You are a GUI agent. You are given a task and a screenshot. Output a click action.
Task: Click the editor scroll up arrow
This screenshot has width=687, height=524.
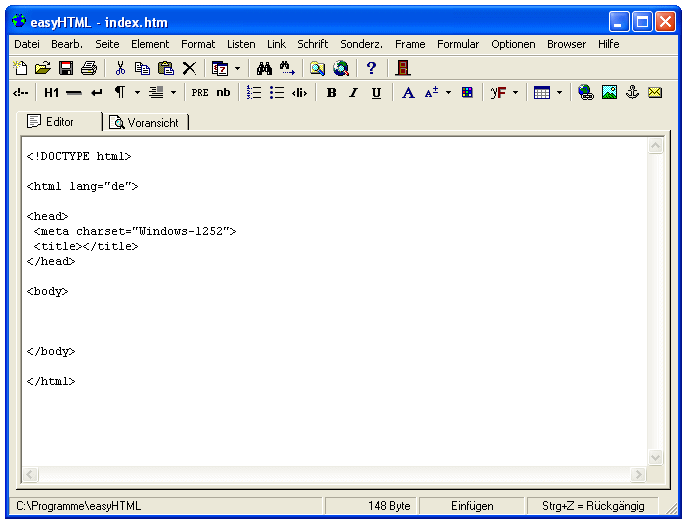pos(655,145)
